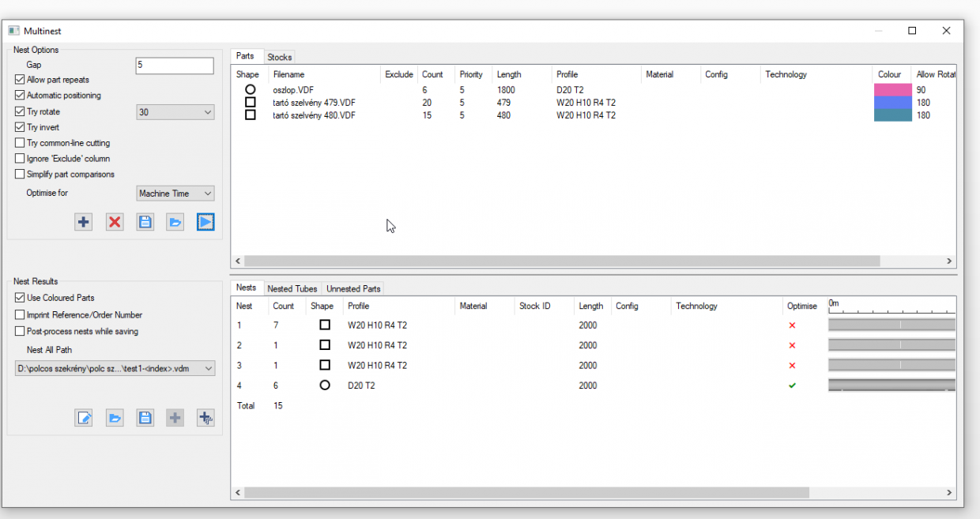980x519 pixels.
Task: Select the oszlop.VDF part row
Action: pyautogui.click(x=294, y=90)
